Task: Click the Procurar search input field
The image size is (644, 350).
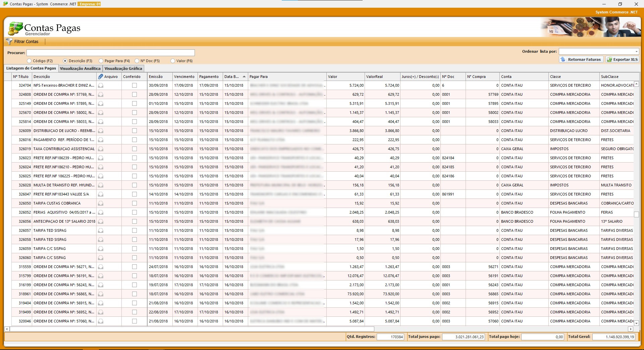Action: point(111,53)
